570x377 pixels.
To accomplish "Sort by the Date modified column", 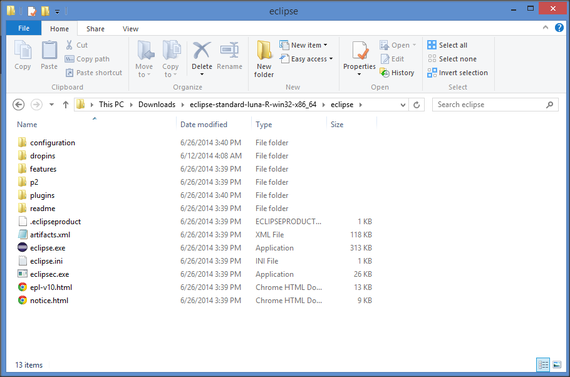I will click(204, 124).
